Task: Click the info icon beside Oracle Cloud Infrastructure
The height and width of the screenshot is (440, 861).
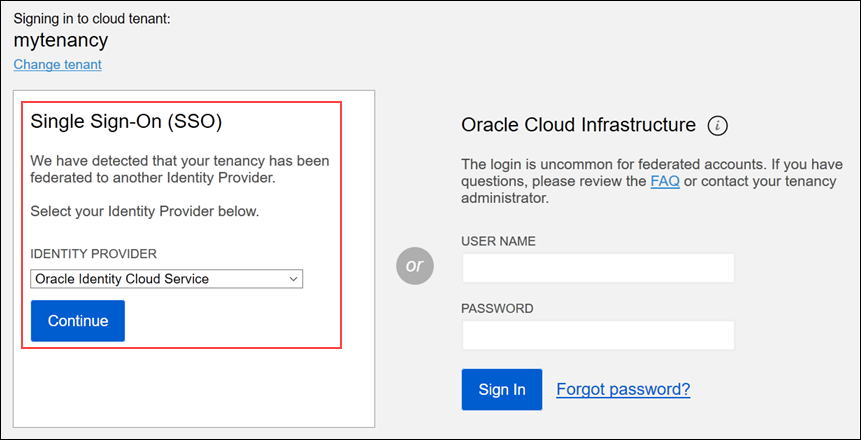Action: (x=717, y=125)
